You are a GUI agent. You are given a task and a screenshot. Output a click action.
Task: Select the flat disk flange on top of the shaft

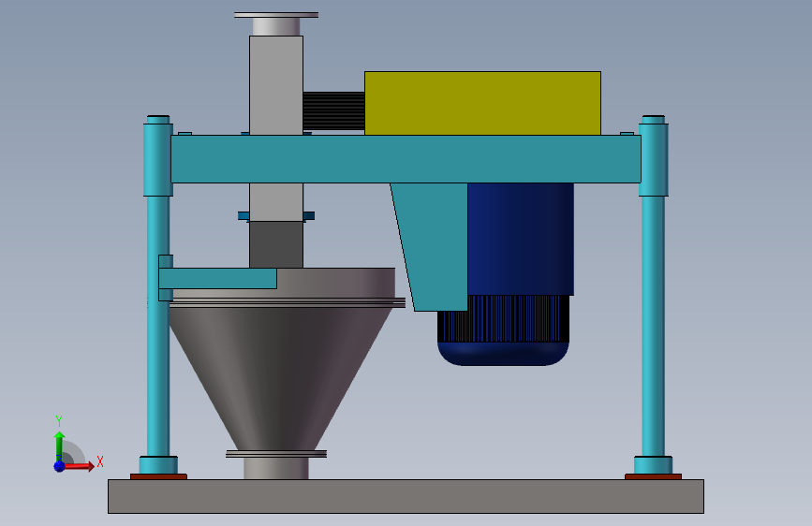(276, 15)
